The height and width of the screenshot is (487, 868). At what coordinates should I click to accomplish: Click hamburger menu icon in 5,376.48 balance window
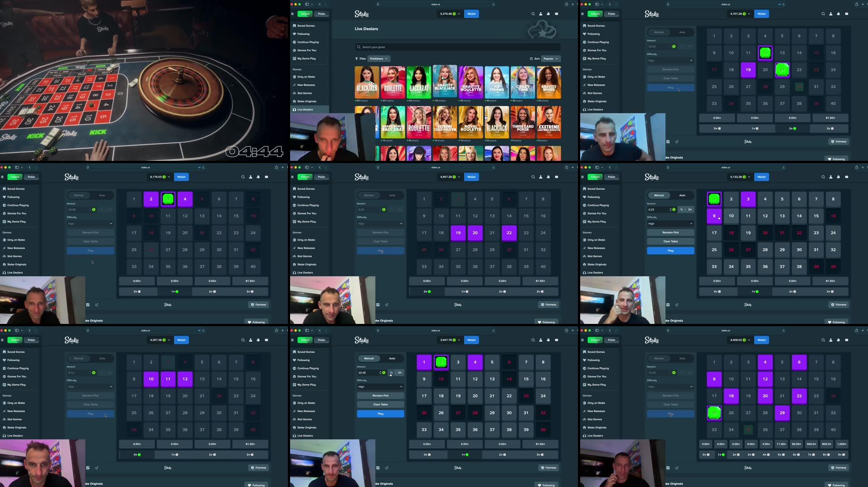point(292,14)
